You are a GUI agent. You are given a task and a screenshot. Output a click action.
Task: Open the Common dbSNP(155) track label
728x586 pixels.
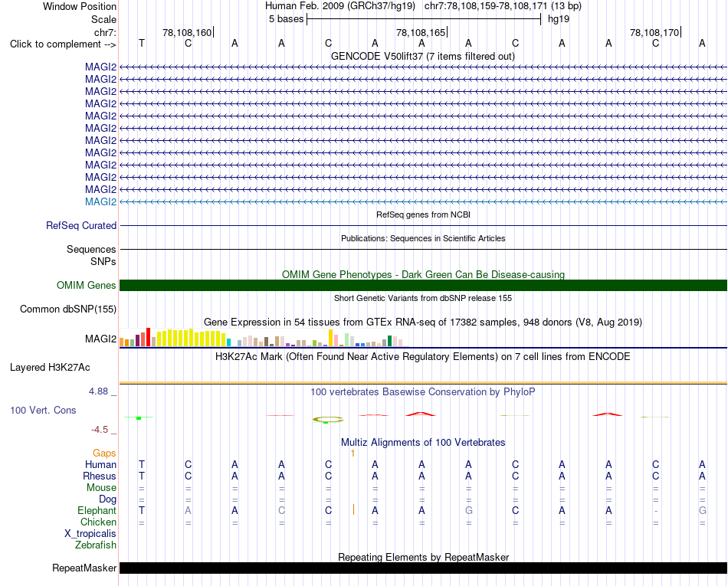pyautogui.click(x=67, y=309)
